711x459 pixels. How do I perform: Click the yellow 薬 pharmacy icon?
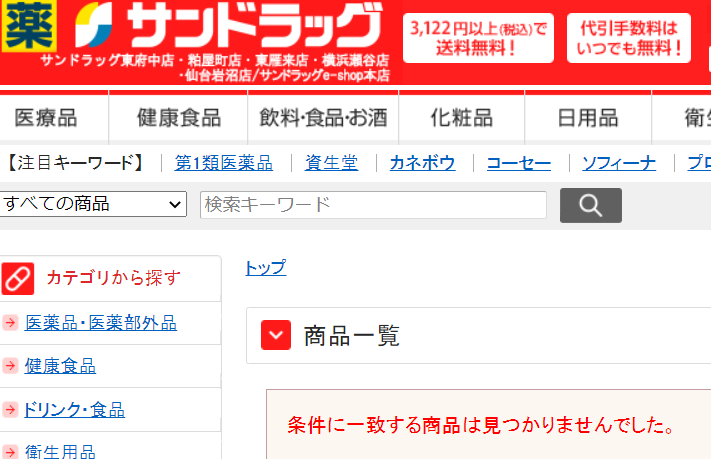[x=29, y=25]
